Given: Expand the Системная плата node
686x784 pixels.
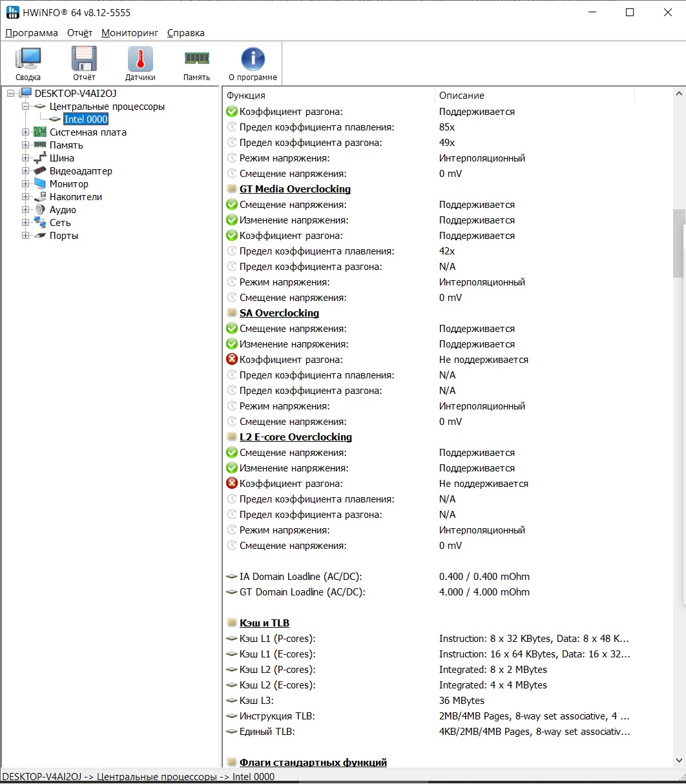Looking at the screenshot, I should [x=26, y=132].
